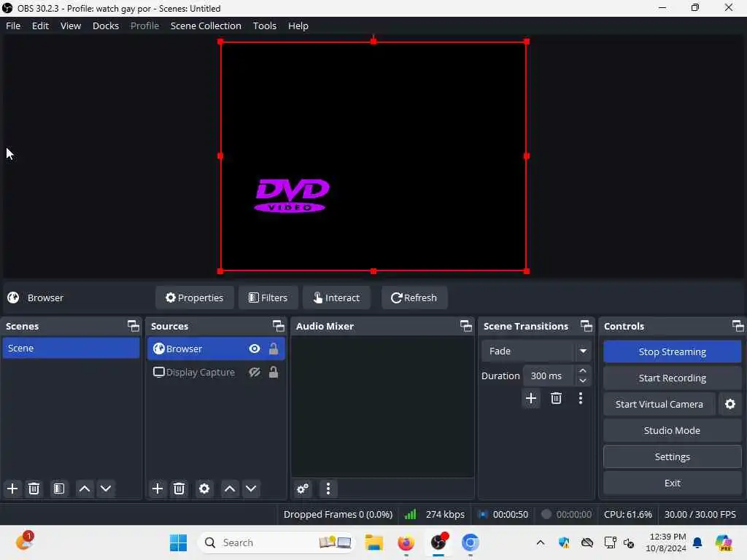The width and height of the screenshot is (747, 560).
Task: Open the View menu
Action: (71, 26)
